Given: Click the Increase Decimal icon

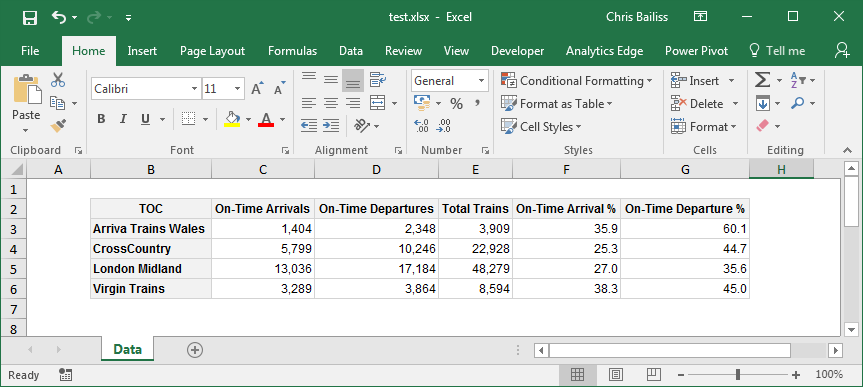Looking at the screenshot, I should click(x=421, y=126).
